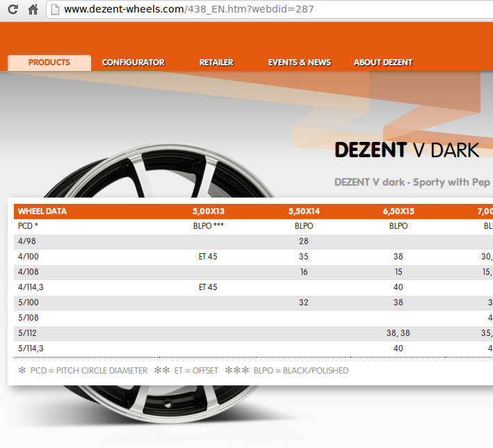The width and height of the screenshot is (493, 448).
Task: Open the PRODUCTS tab
Action: pyautogui.click(x=49, y=63)
